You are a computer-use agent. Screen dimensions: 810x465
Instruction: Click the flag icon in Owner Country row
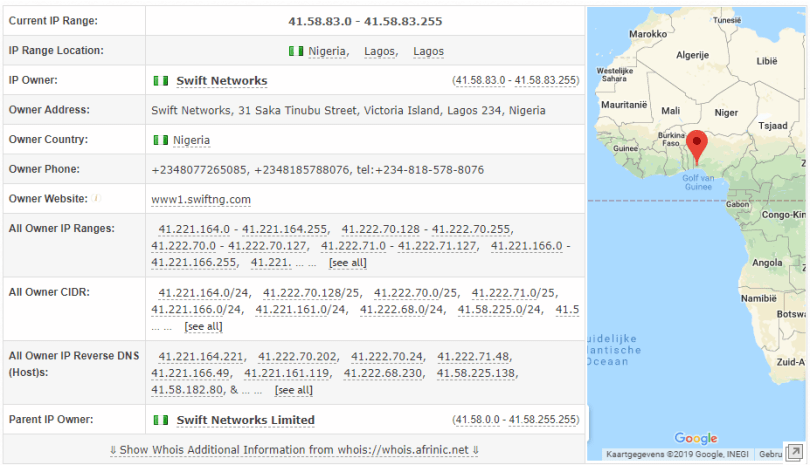click(160, 140)
